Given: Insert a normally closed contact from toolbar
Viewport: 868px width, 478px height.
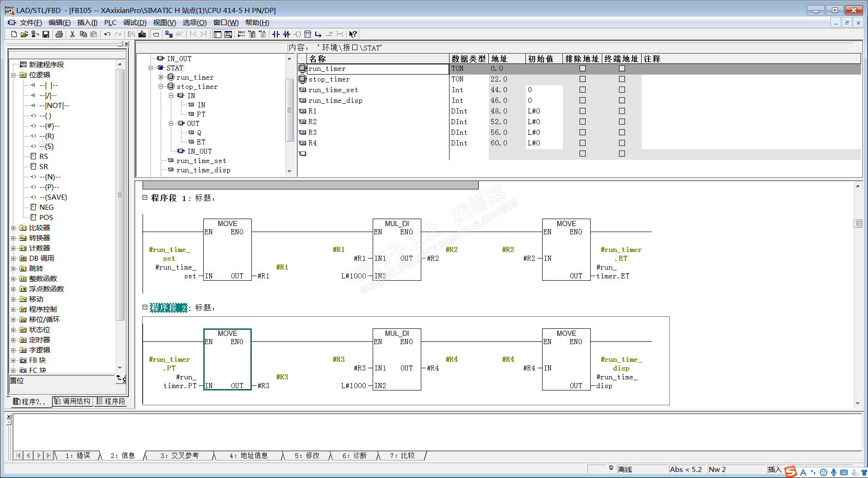Looking at the screenshot, I should coord(287,34).
